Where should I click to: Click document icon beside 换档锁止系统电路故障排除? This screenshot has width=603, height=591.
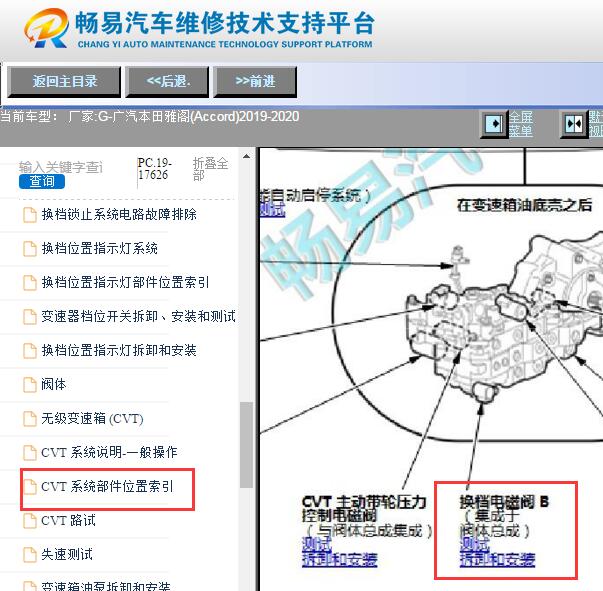(x=30, y=215)
